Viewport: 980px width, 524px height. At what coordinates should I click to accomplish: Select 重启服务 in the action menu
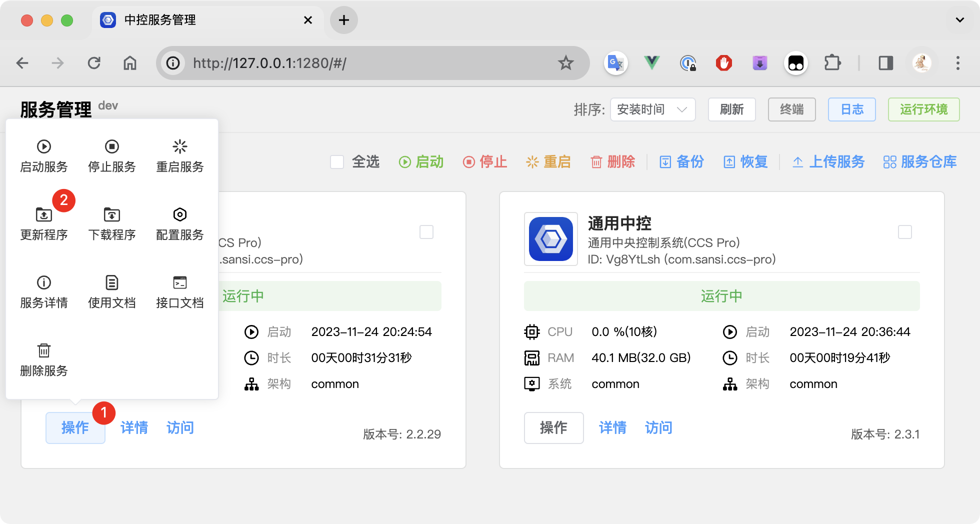(180, 156)
